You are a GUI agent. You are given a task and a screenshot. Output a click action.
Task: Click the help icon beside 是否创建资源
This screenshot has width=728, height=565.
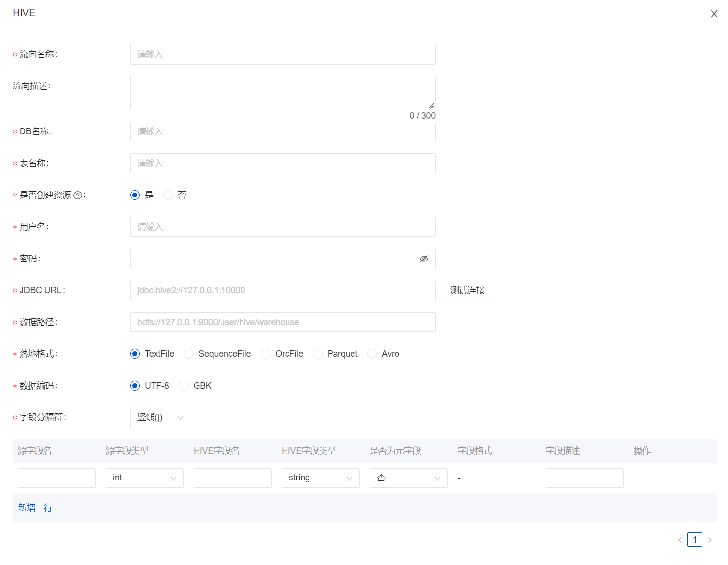click(77, 196)
